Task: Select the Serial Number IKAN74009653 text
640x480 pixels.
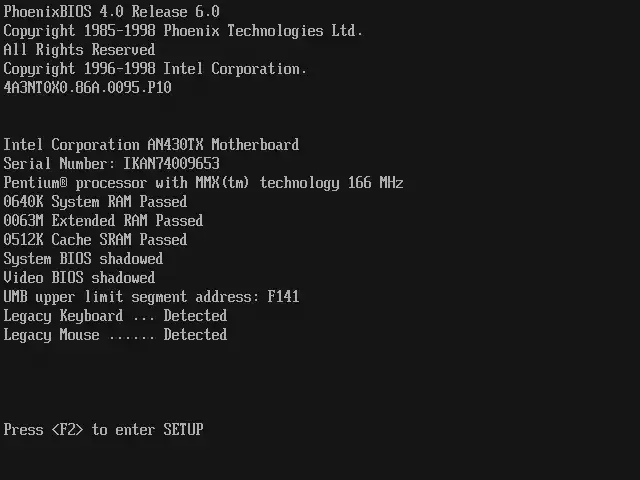Action: [x=111, y=164]
